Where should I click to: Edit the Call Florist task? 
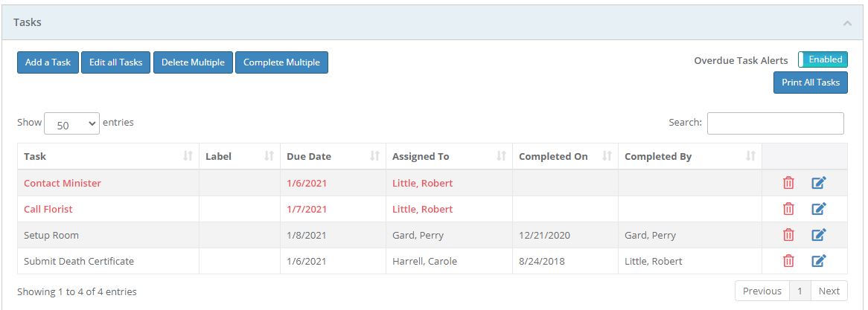coord(818,209)
